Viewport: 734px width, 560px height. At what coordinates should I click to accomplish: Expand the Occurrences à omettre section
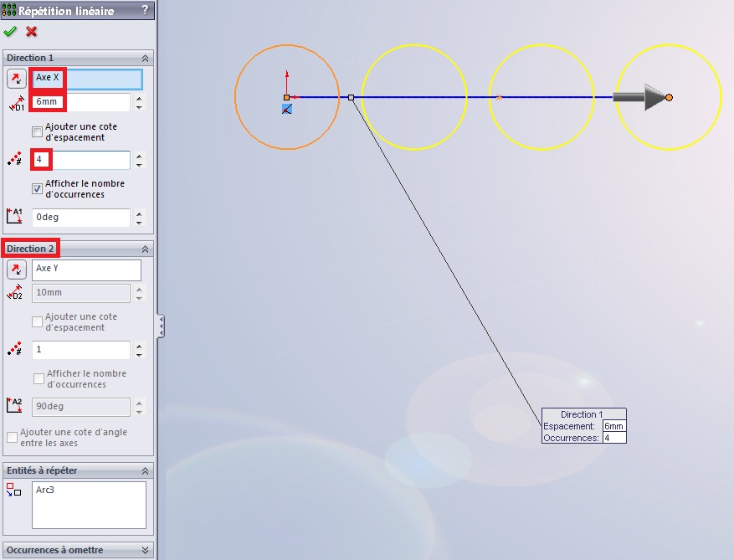pyautogui.click(x=146, y=550)
